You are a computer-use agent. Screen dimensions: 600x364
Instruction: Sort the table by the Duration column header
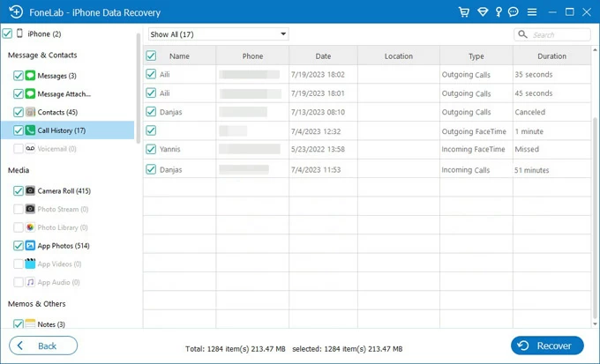[552, 56]
